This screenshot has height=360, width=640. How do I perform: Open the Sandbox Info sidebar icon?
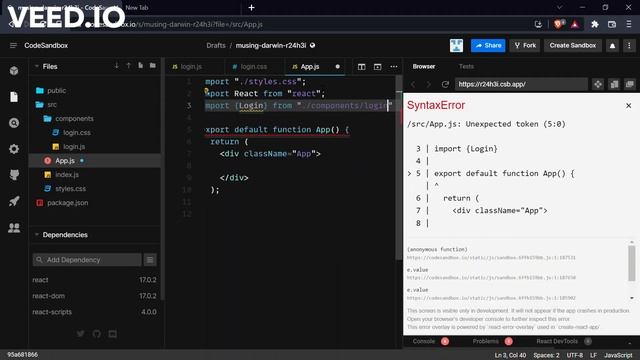click(14, 71)
